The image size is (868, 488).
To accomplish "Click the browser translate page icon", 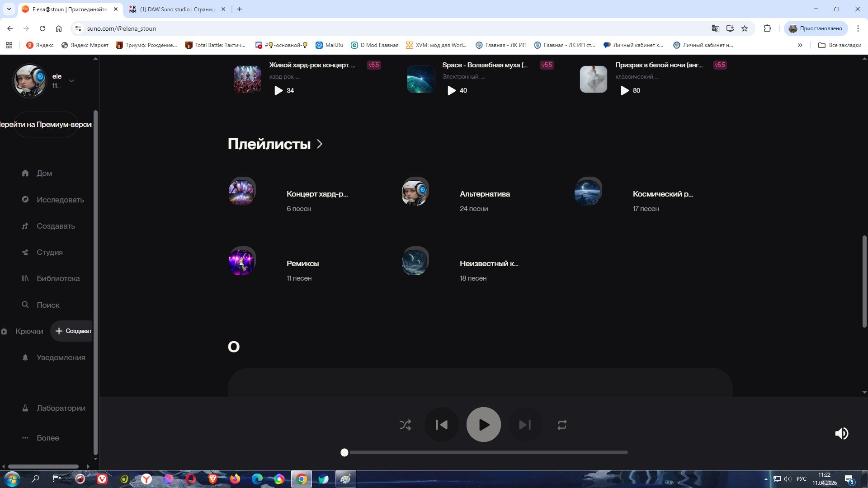I will 715,28.
